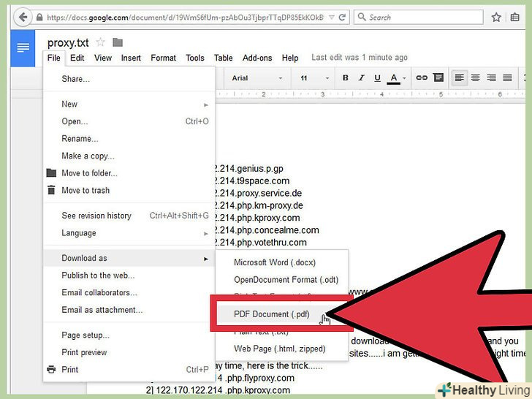Screen dimensions: 532x399
Task: Bookmark this page with the star icon
Action: click(496, 17)
